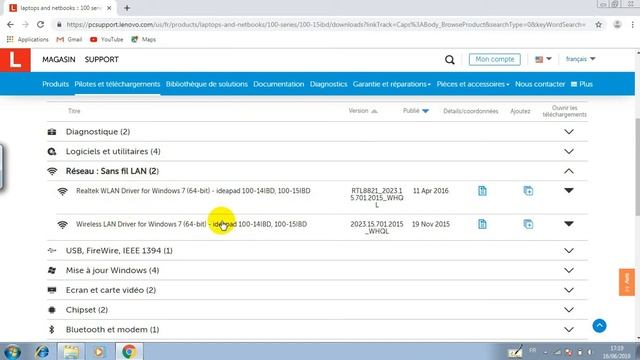Reload the page

coord(40,24)
